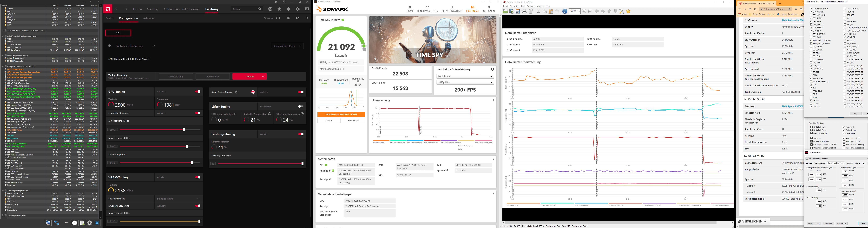868x228 pixels.
Task: Click Spielprofil hinzufügen button
Action: point(287,46)
